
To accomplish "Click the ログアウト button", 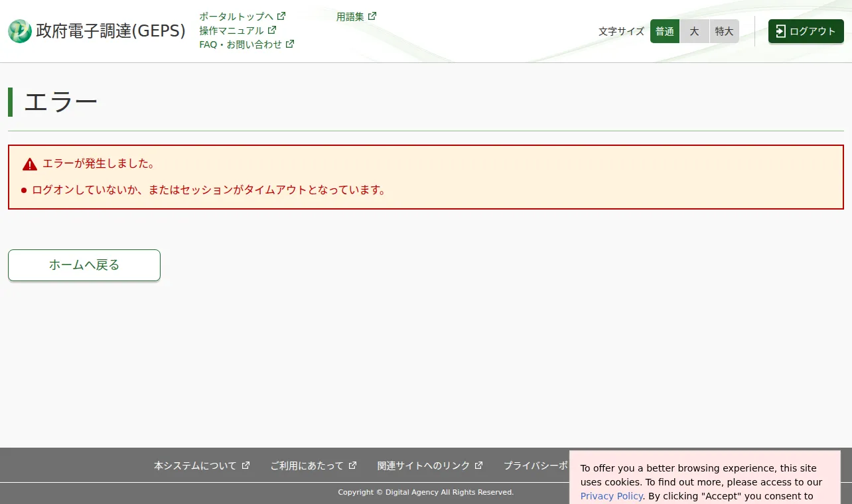I will tap(806, 31).
